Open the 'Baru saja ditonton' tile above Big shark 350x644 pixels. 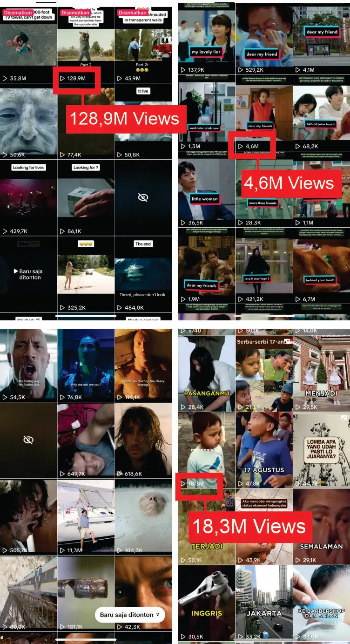click(28, 274)
